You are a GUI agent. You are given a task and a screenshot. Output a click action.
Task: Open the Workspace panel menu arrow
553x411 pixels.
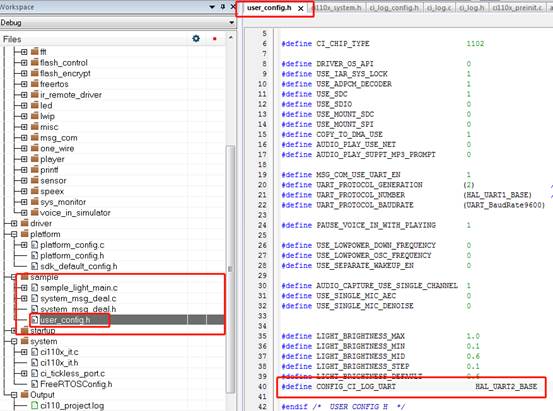212,7
